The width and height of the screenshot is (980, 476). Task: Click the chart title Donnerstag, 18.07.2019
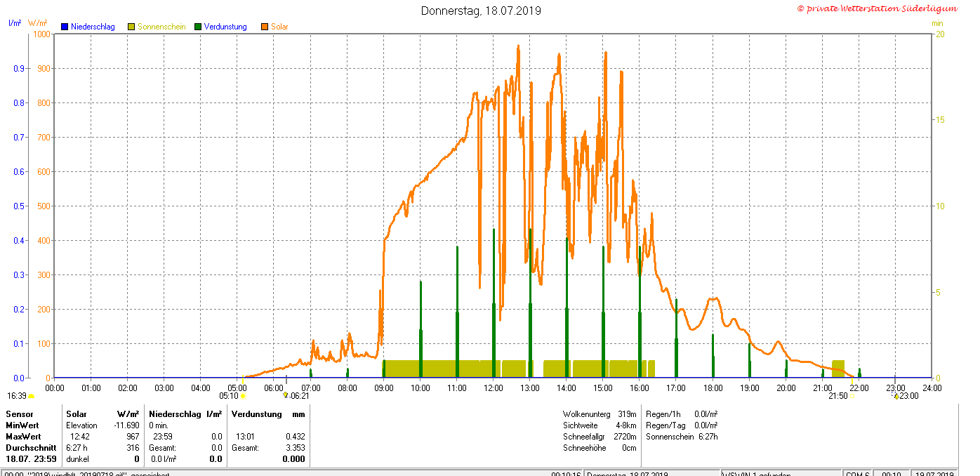pos(481,11)
